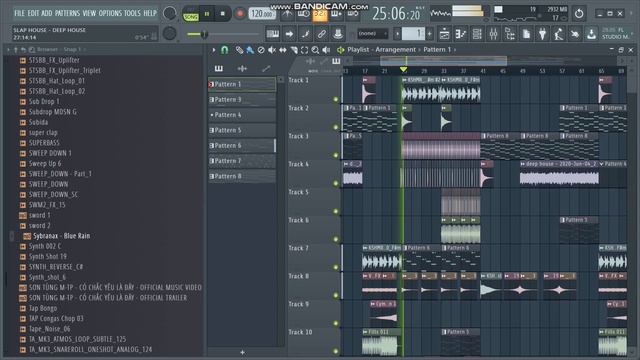Toggle the loop recording icon
Screen dimensions: 640x360
click(x=353, y=14)
